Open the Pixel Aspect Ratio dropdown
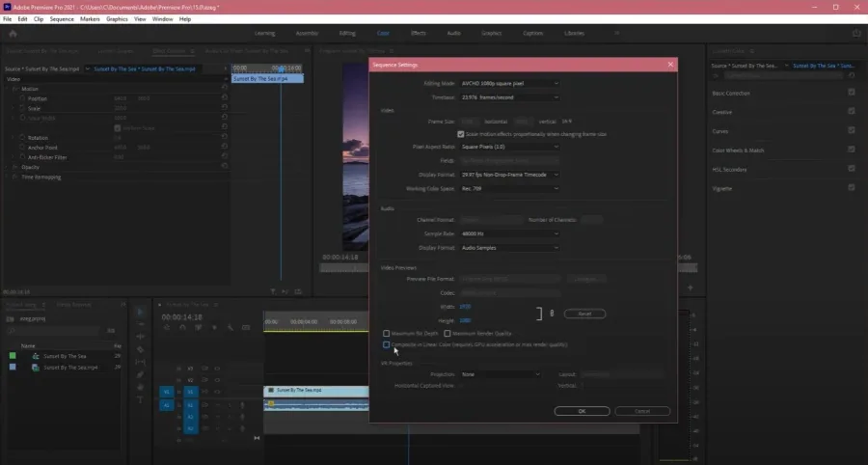Image resolution: width=868 pixels, height=465 pixels. point(509,147)
